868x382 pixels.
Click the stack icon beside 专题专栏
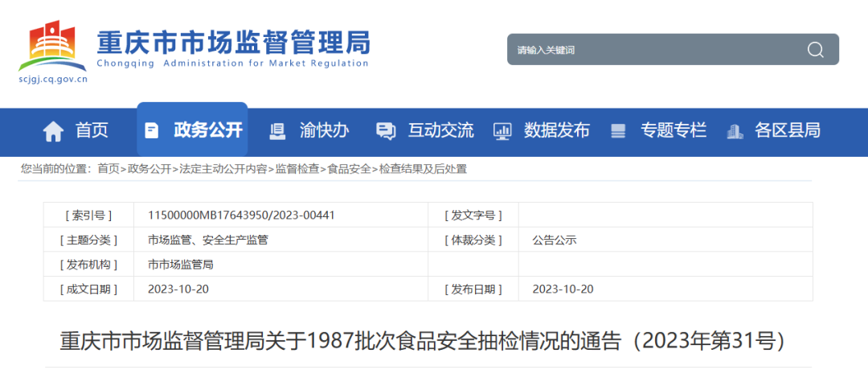[x=618, y=130]
